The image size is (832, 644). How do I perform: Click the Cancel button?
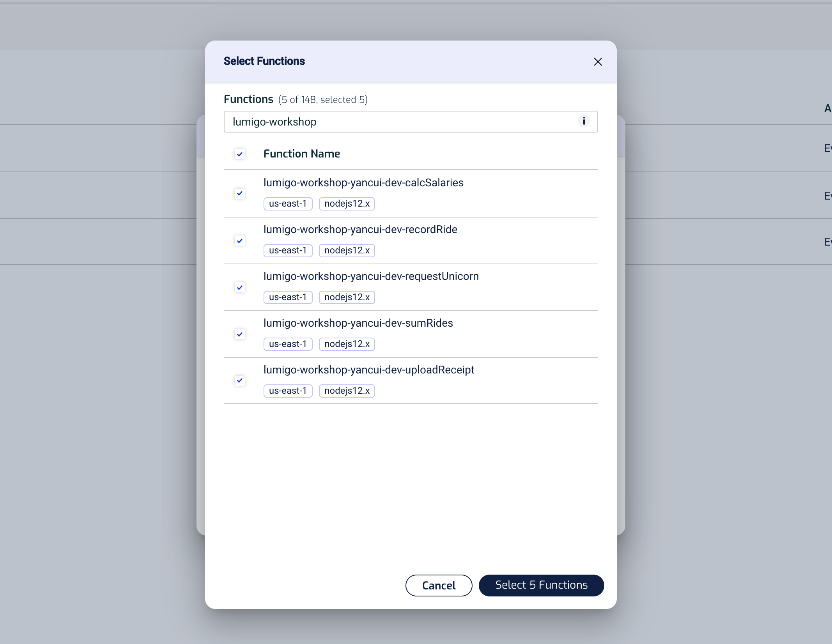click(439, 585)
